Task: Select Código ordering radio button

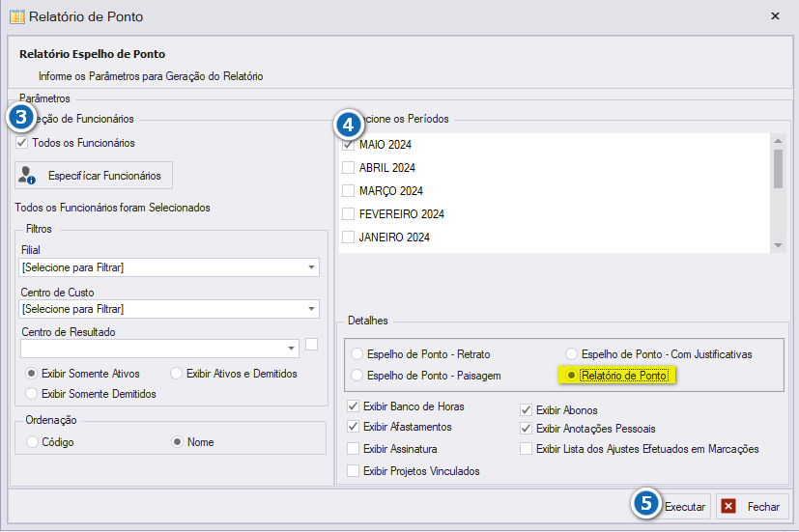Action: pos(32,442)
